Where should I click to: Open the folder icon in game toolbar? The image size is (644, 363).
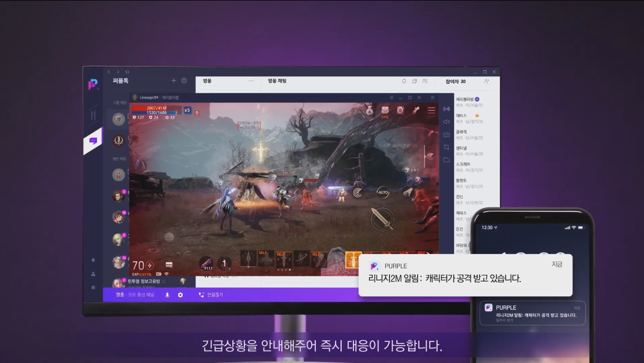click(x=446, y=160)
